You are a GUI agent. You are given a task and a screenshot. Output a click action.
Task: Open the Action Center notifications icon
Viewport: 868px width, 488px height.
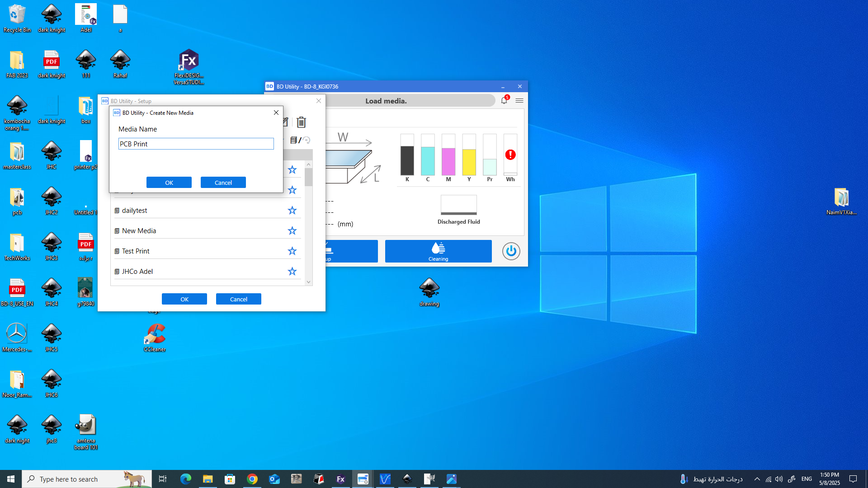tap(853, 479)
